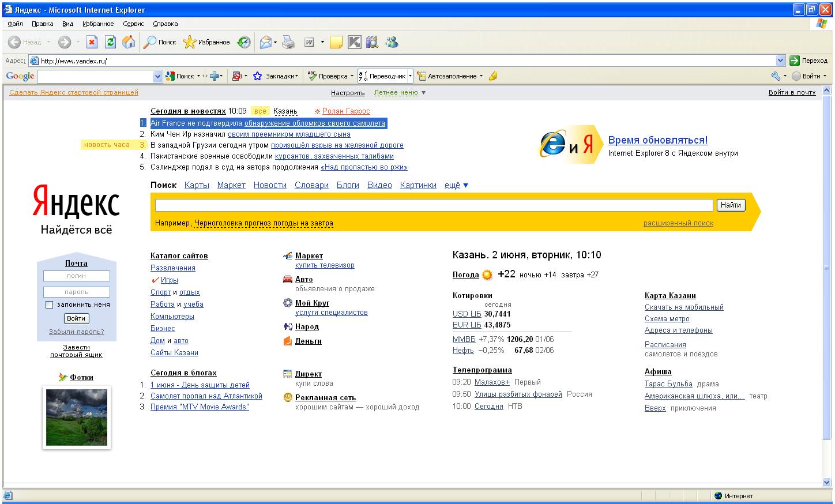
Task: Open the History clock icon
Action: coord(244,42)
